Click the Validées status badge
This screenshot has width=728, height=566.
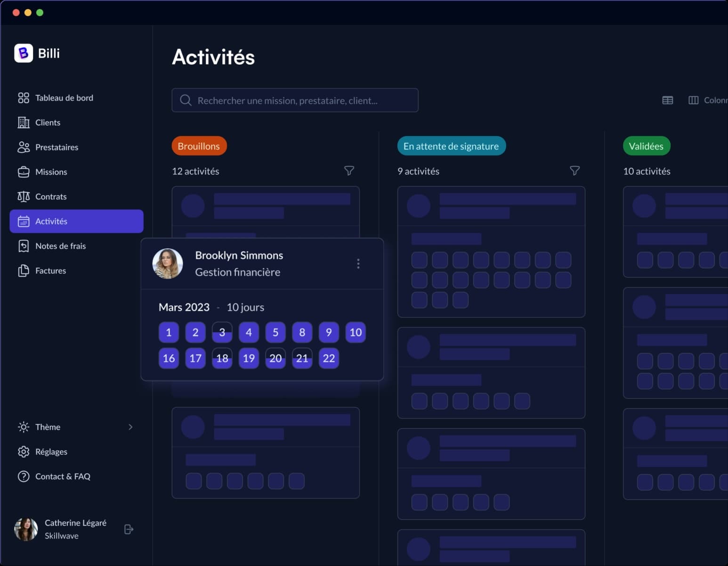[x=647, y=146]
